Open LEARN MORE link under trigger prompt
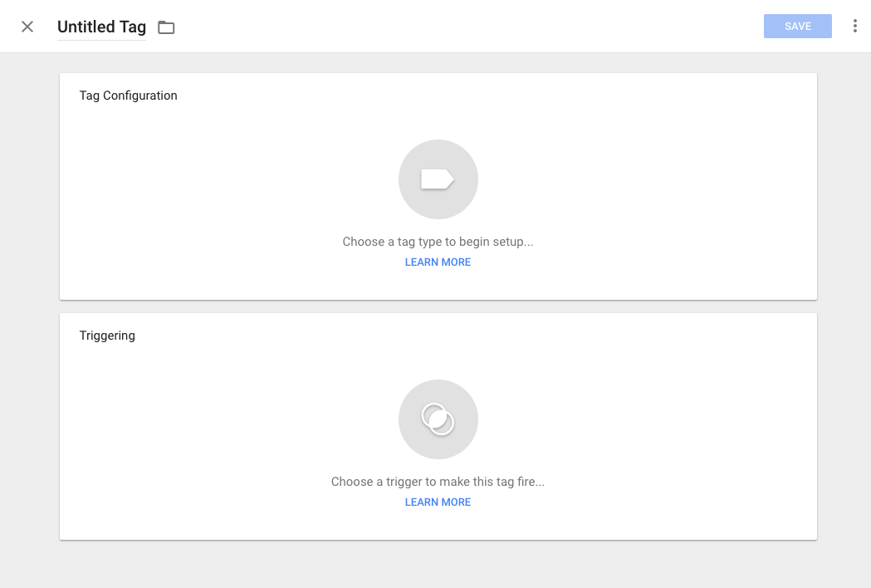The height and width of the screenshot is (588, 871). (x=438, y=502)
